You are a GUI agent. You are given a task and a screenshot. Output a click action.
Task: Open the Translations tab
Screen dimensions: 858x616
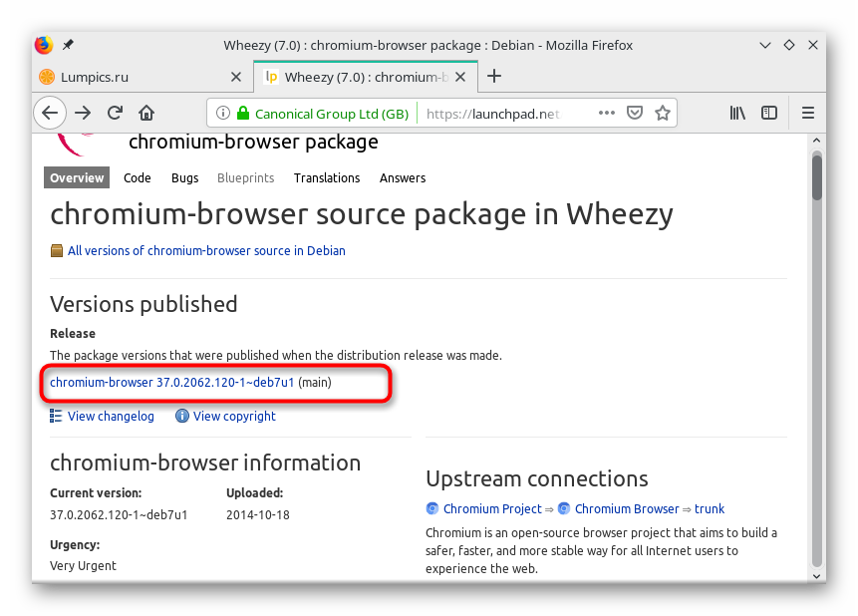tap(327, 178)
